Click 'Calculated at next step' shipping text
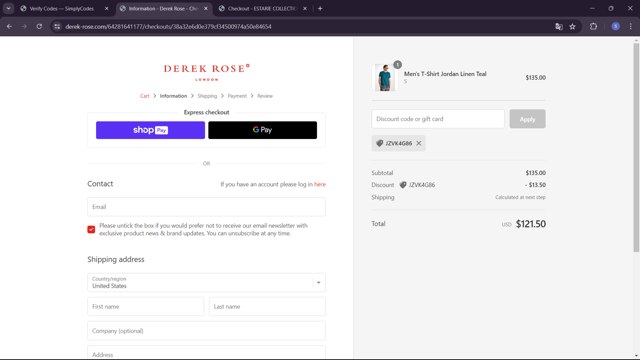640x360 pixels. (520, 197)
